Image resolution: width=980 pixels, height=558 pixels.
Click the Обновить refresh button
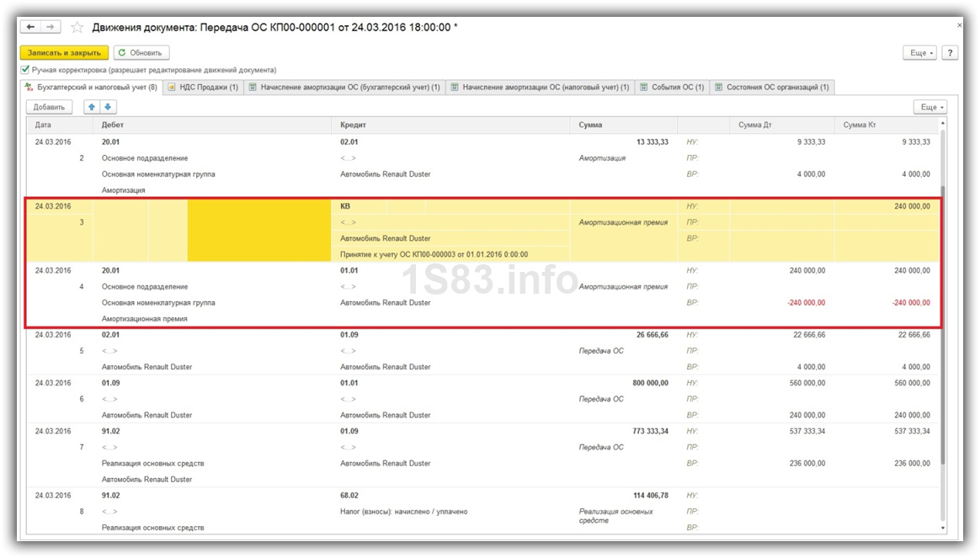[141, 53]
